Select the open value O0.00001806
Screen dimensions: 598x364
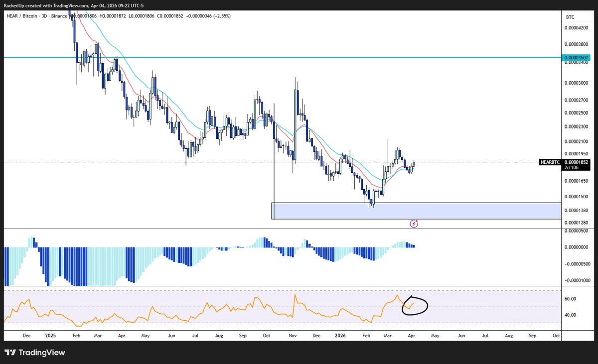[85, 17]
